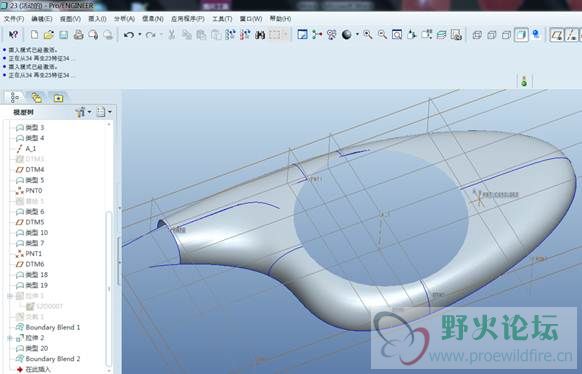Open the regeneration manager icon

pyautogui.click(x=245, y=35)
